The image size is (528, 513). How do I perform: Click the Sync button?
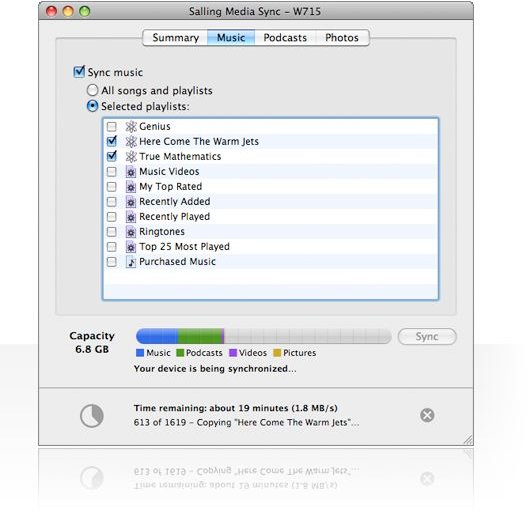[427, 336]
